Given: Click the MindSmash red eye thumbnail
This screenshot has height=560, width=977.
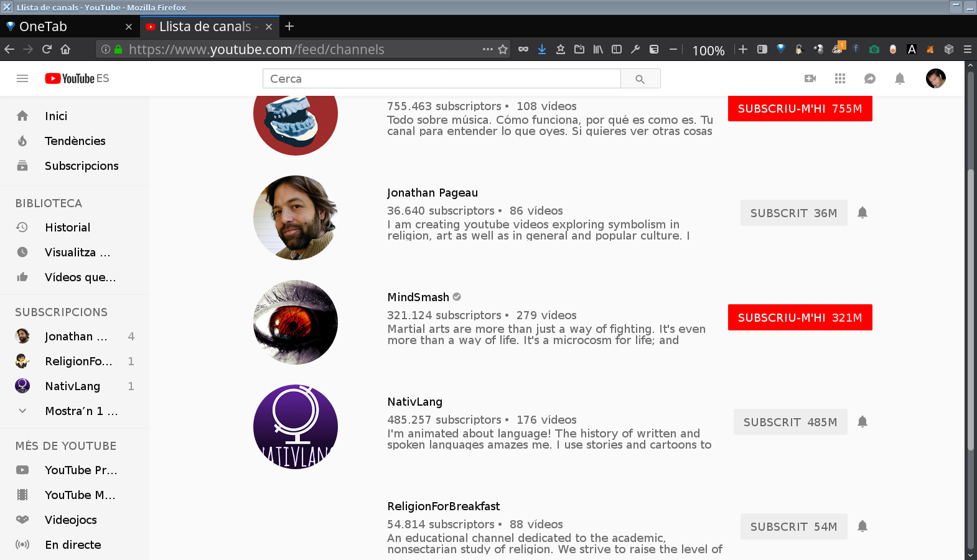Looking at the screenshot, I should point(296,322).
